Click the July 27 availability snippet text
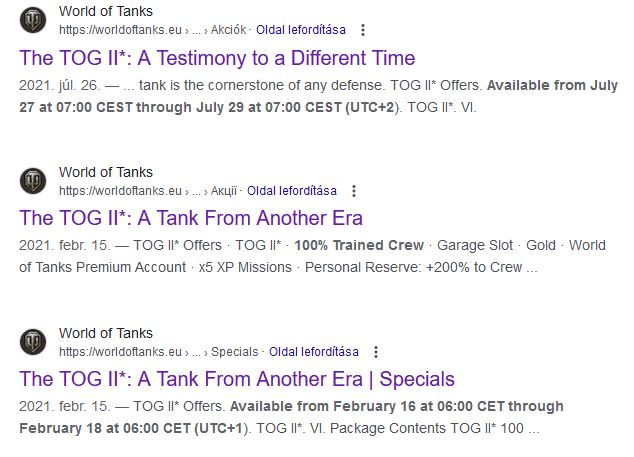This screenshot has width=634, height=457. pyautogui.click(x=318, y=96)
